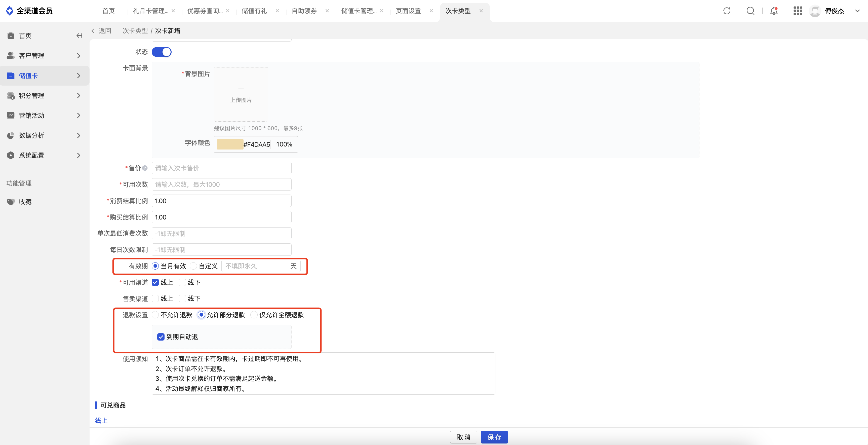Switch to the 页面设置 tab
868x445 pixels.
[x=408, y=11]
